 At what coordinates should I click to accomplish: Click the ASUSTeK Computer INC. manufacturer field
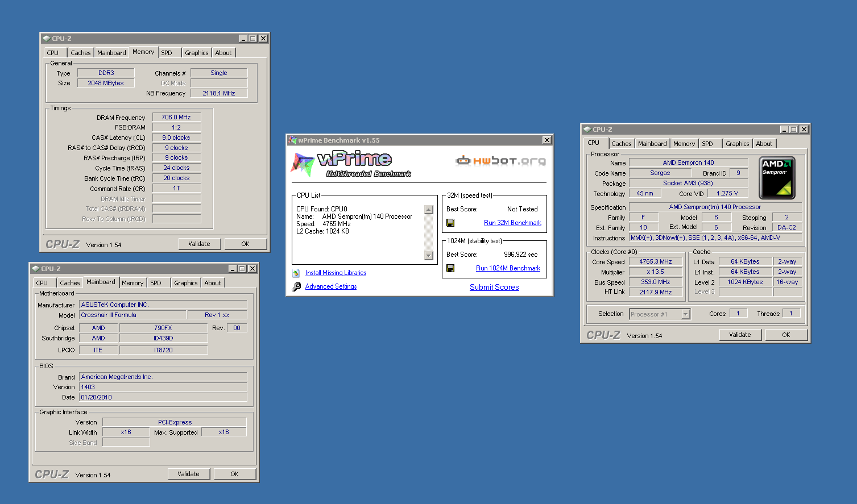pos(163,305)
